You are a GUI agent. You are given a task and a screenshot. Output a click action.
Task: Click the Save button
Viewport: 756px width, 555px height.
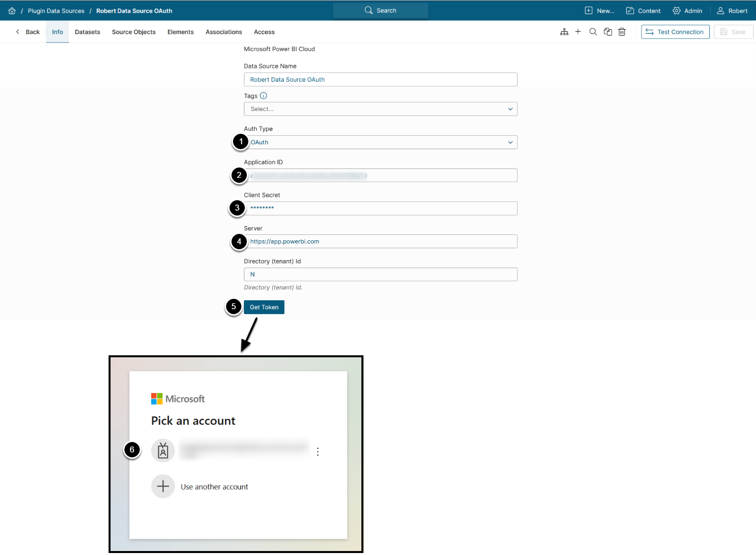733,32
